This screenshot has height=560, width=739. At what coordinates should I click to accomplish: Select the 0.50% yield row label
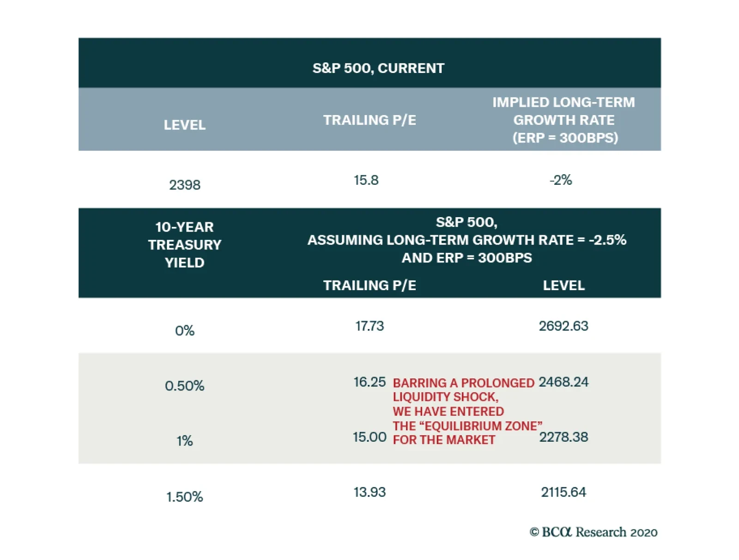click(x=185, y=386)
